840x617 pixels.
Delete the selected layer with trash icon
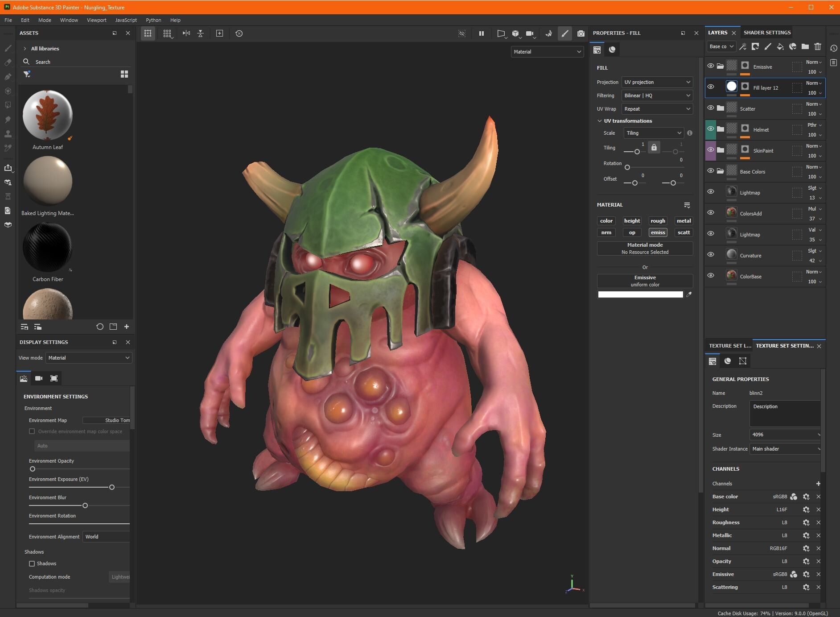[x=818, y=46]
